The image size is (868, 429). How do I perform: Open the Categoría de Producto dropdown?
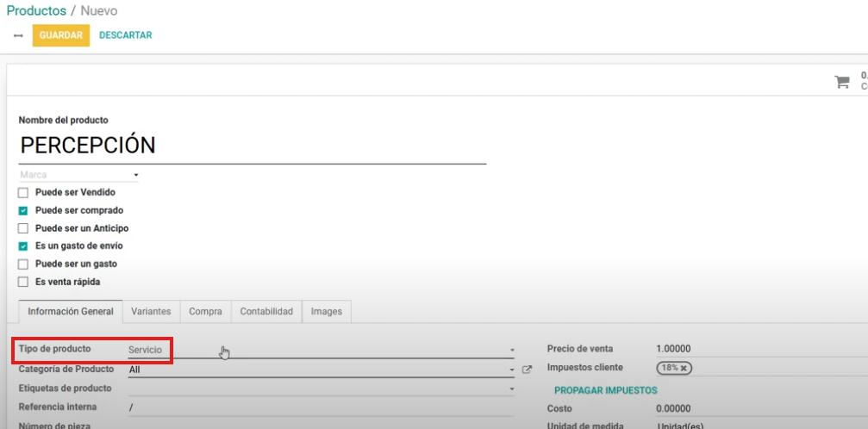tap(511, 370)
